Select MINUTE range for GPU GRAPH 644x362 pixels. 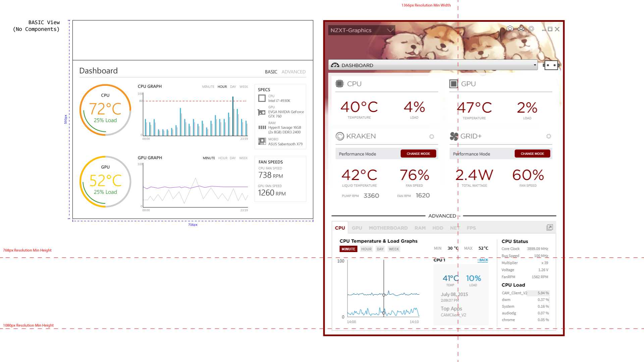(209, 158)
